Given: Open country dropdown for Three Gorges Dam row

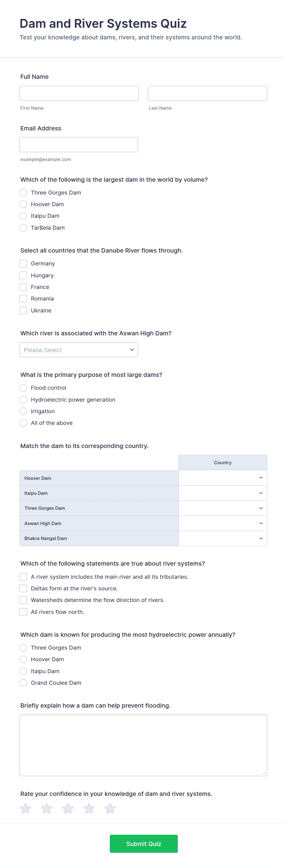Looking at the screenshot, I should pos(223,508).
